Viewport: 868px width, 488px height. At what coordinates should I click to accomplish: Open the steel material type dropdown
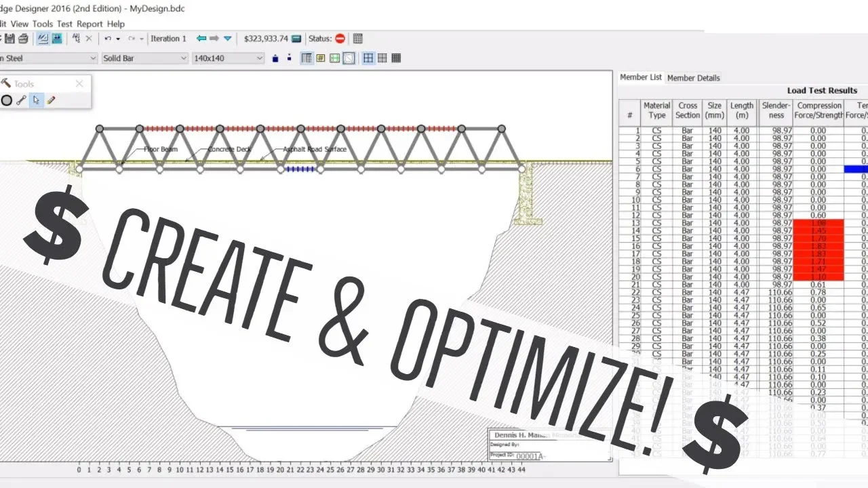click(47, 58)
